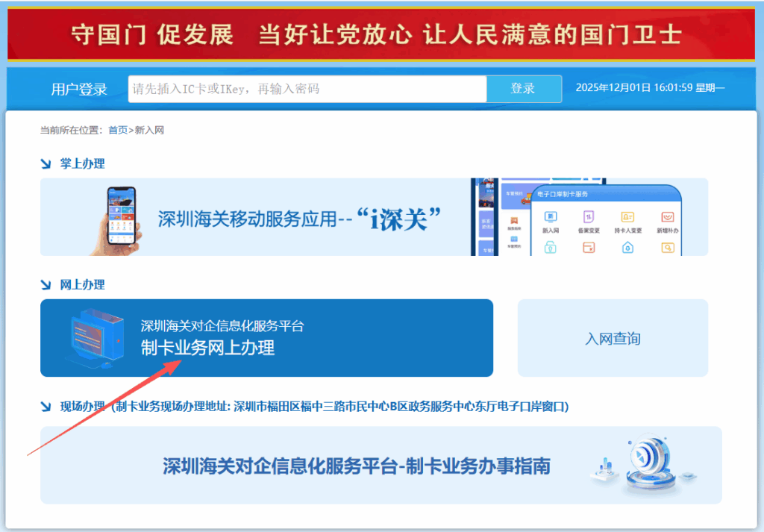Open the 首页 breadcrumb link
This screenshot has height=532, width=764.
click(116, 130)
